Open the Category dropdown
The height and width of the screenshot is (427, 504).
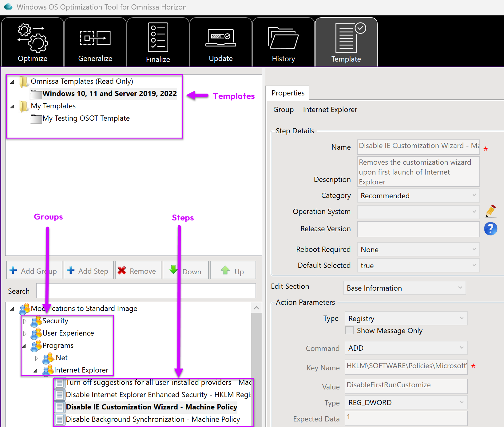[x=418, y=195]
